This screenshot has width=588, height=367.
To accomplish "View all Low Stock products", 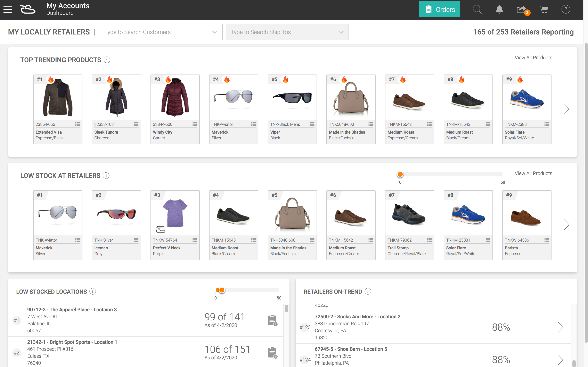I will coord(533,173).
